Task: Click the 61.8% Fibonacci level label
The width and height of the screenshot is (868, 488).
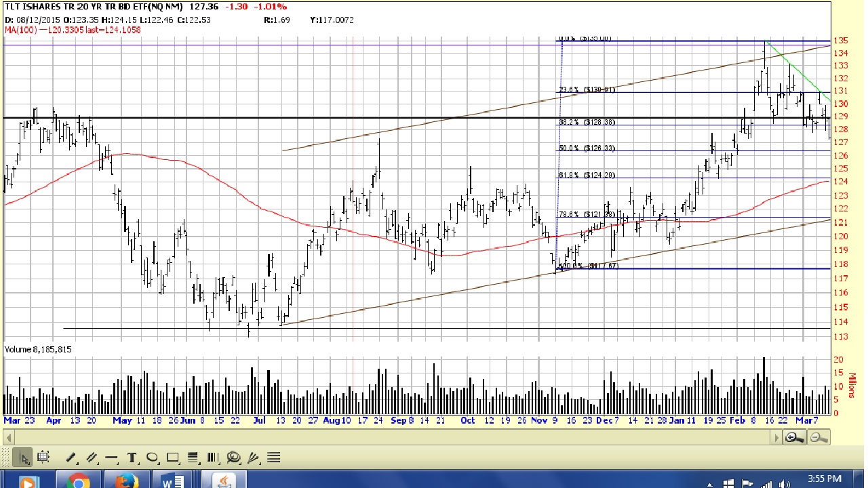Action: (587, 176)
